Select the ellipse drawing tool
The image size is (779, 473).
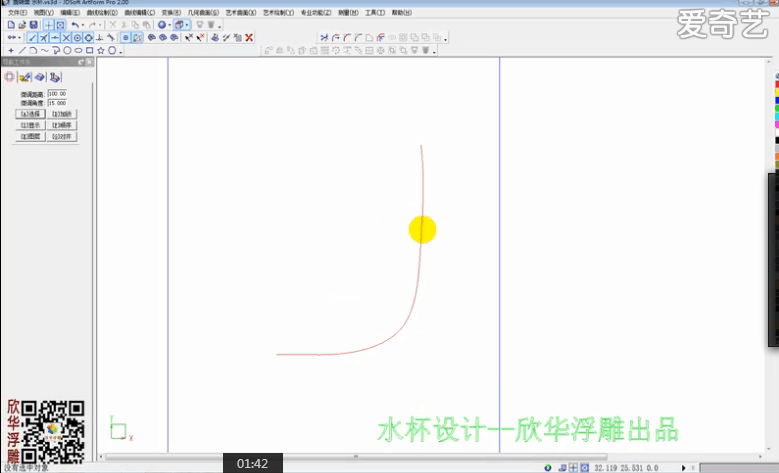(x=78, y=50)
